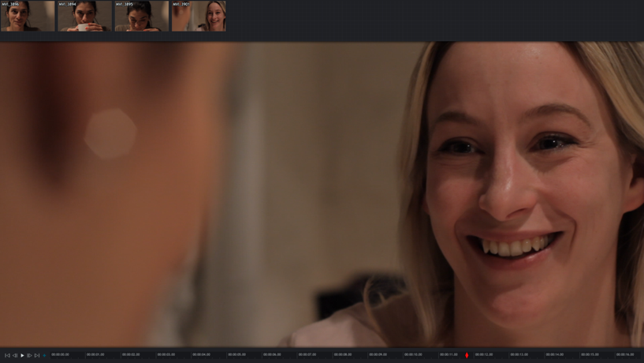
Task: Click the skip to end button
Action: click(37, 355)
